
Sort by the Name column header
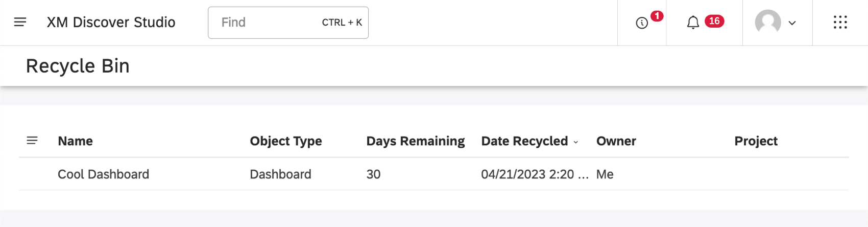pos(75,141)
